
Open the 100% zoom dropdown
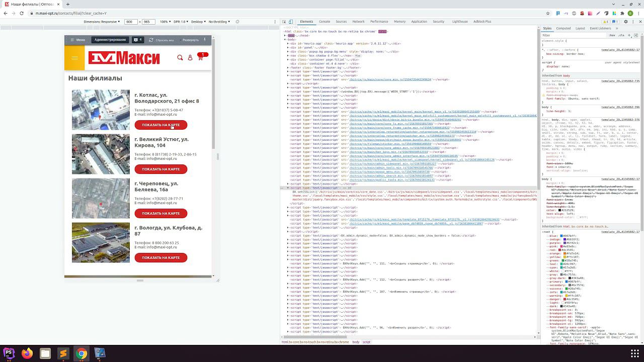(x=166, y=22)
